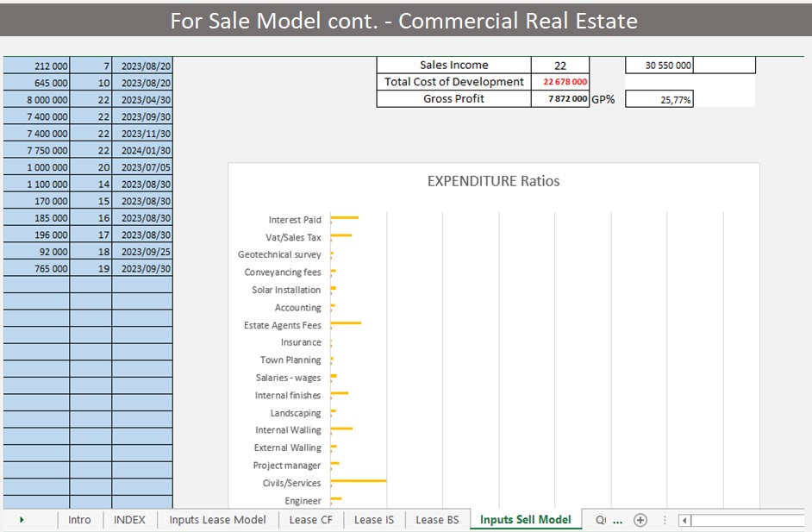The width and height of the screenshot is (812, 532).
Task: Click the sheet tab bar resize handle dots
Action: click(x=665, y=520)
